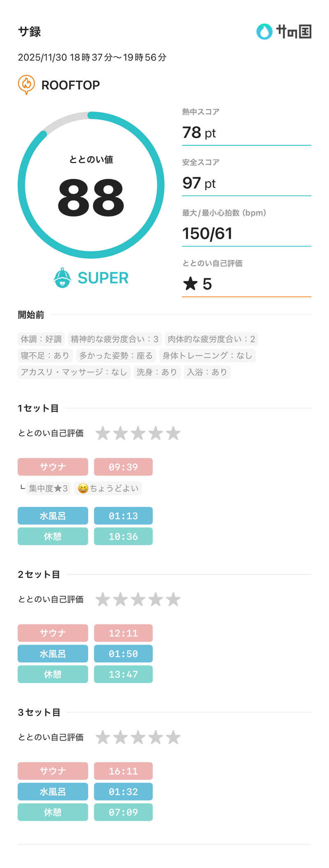Rate set 3 with one star
Screen dimensions: 329x868
pos(102,737)
